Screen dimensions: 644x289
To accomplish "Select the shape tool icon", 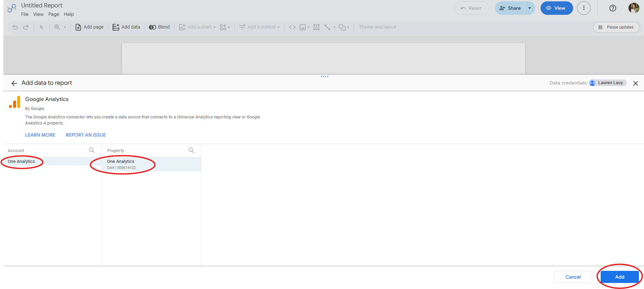I will click(x=342, y=27).
